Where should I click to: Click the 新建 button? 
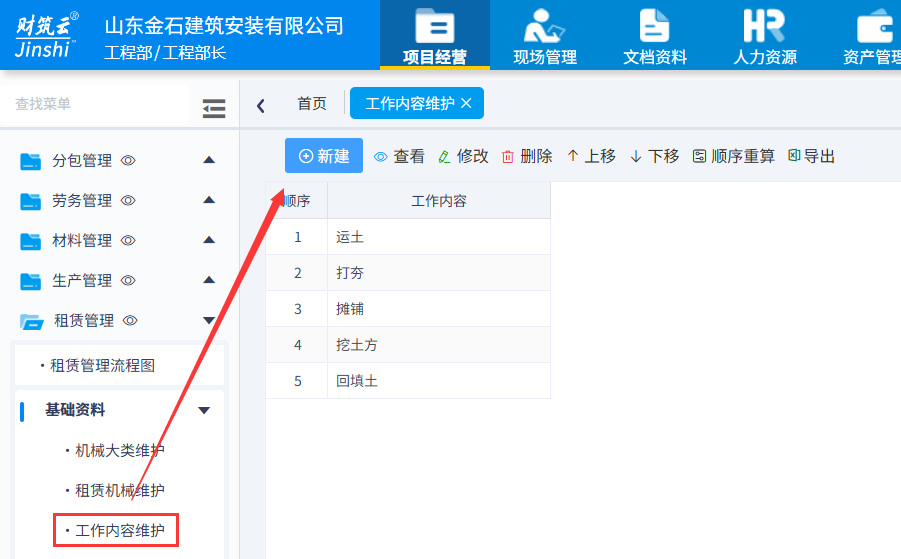324,156
